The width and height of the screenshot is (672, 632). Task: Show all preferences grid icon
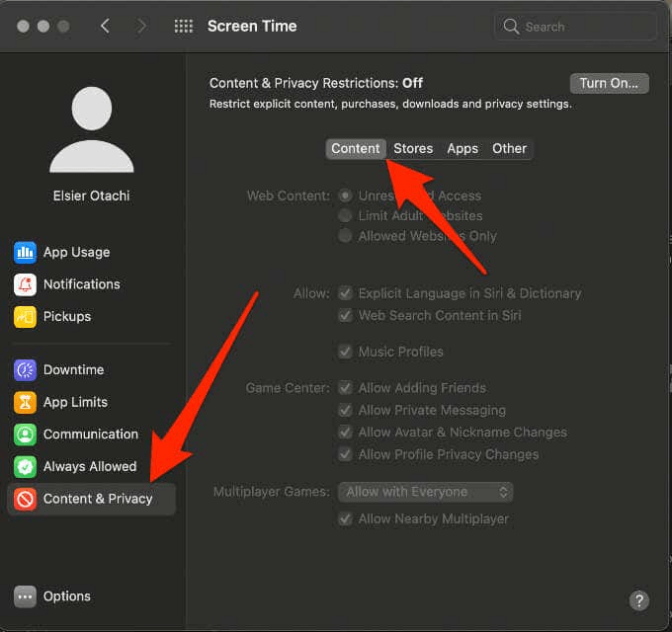(184, 26)
